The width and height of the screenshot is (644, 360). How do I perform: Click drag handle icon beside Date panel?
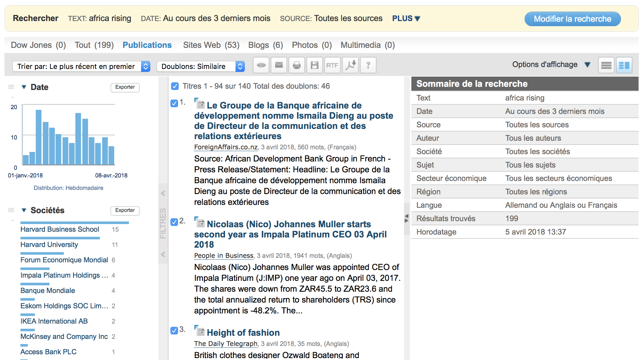click(x=11, y=87)
